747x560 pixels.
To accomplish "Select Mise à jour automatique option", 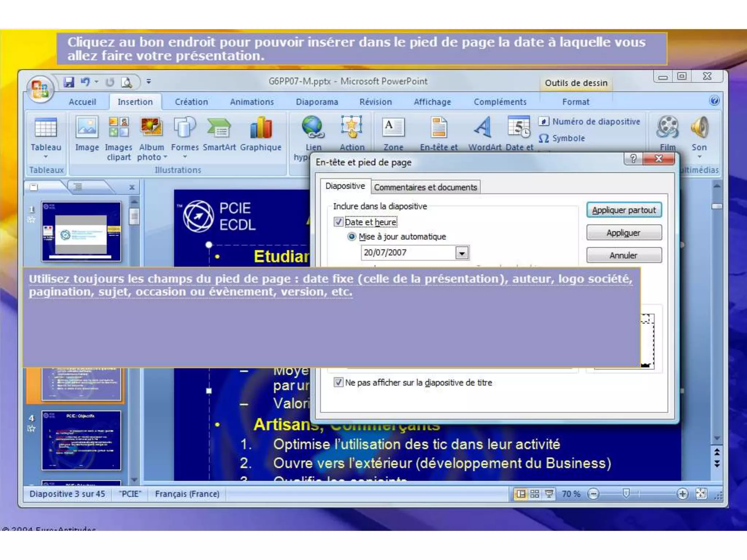I will pos(352,237).
